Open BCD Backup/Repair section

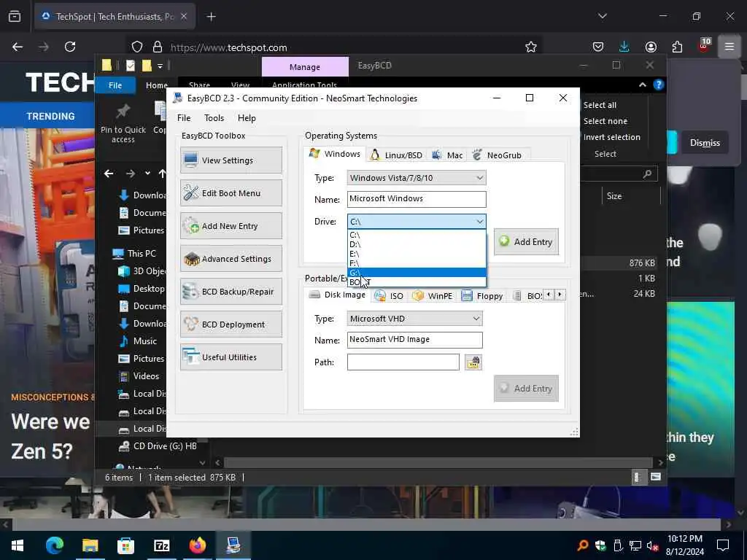(x=231, y=292)
